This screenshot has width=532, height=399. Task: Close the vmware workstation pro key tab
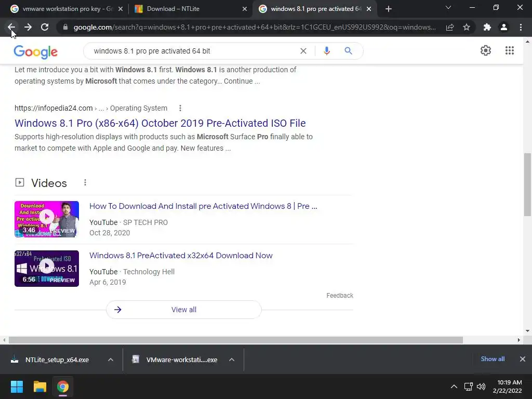click(121, 9)
